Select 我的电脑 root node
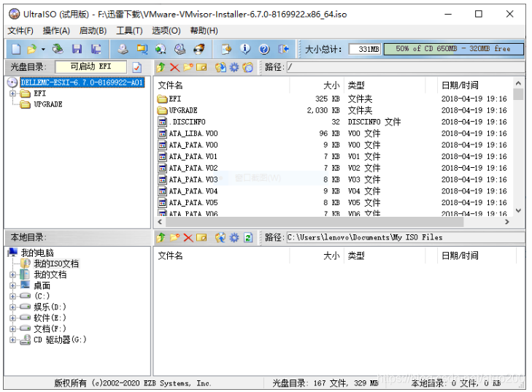The image size is (532, 392). tap(37, 253)
